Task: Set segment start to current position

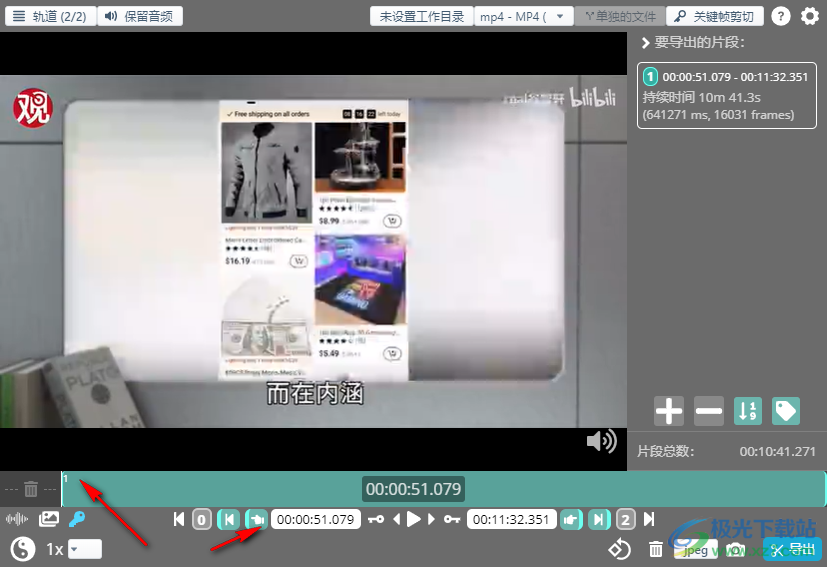Action: 256,520
